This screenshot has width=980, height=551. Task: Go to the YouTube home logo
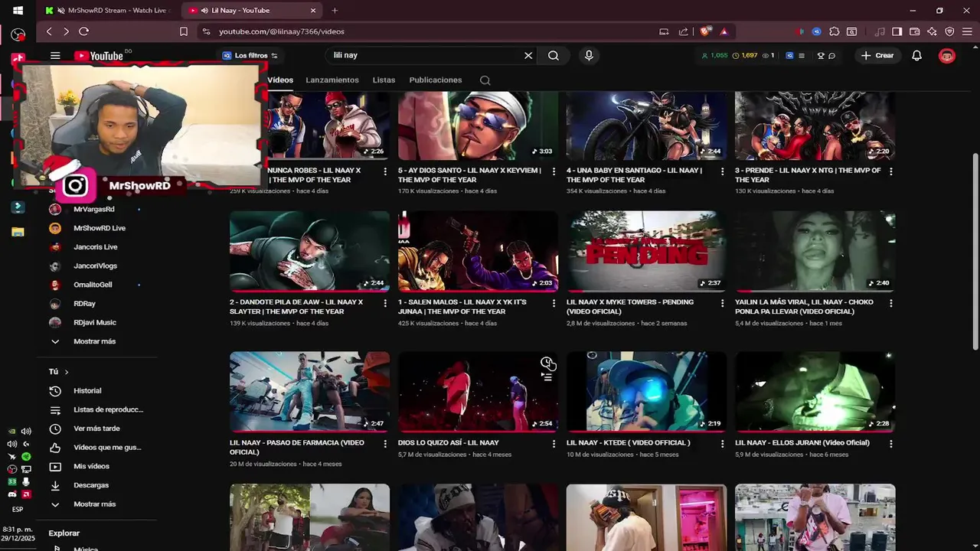tap(100, 55)
